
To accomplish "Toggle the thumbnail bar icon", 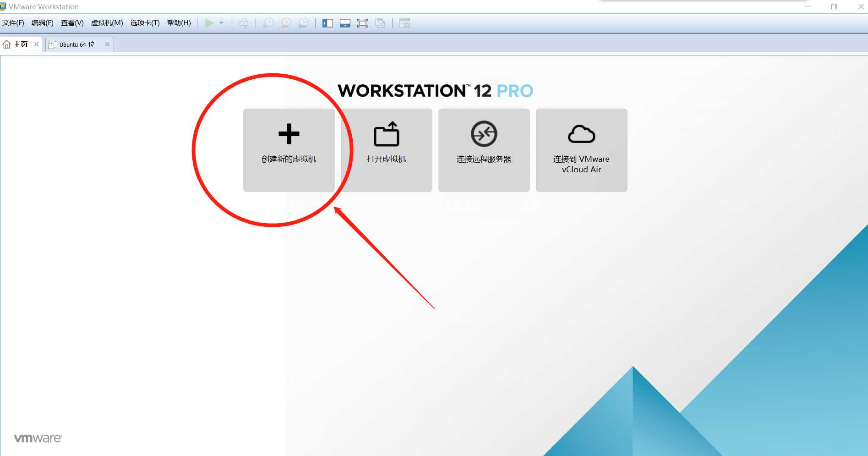I will click(x=345, y=23).
